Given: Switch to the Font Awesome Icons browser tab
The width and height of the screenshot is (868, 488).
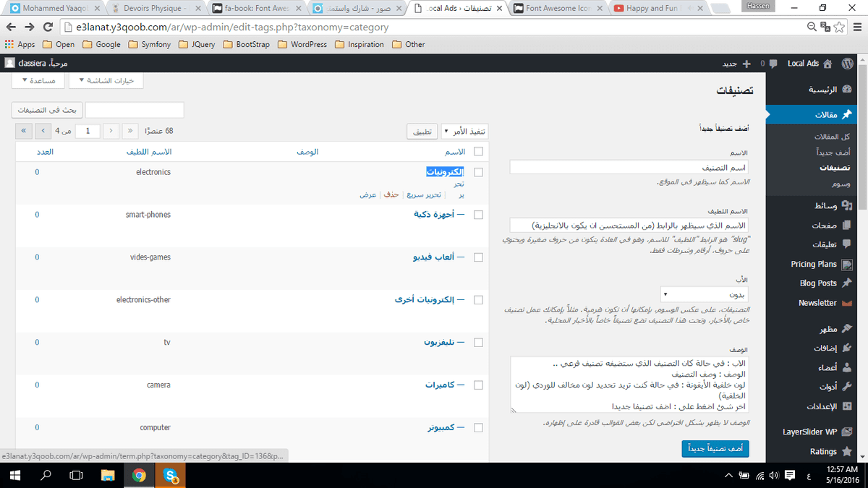Looking at the screenshot, I should [x=558, y=9].
